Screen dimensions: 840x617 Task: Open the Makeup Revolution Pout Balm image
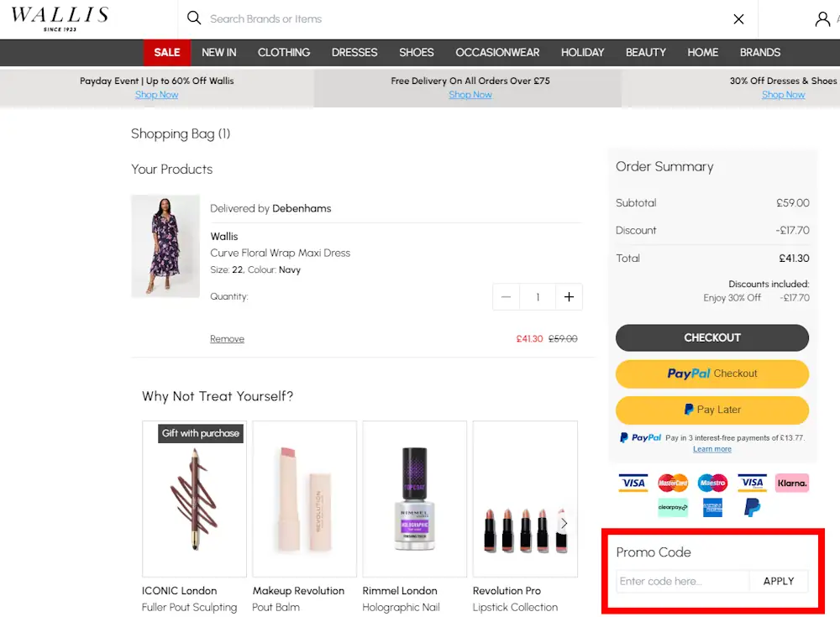[304, 499]
